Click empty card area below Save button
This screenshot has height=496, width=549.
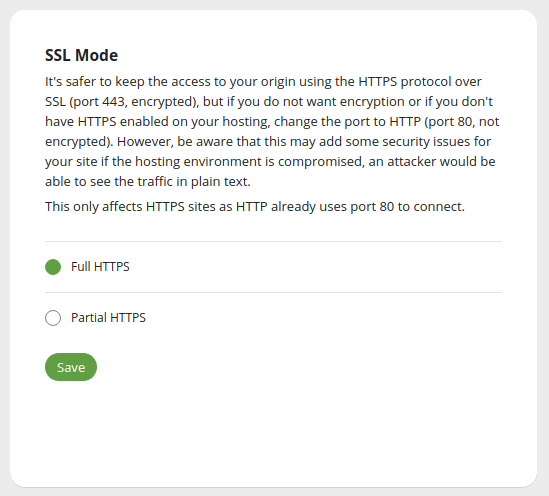(x=273, y=432)
